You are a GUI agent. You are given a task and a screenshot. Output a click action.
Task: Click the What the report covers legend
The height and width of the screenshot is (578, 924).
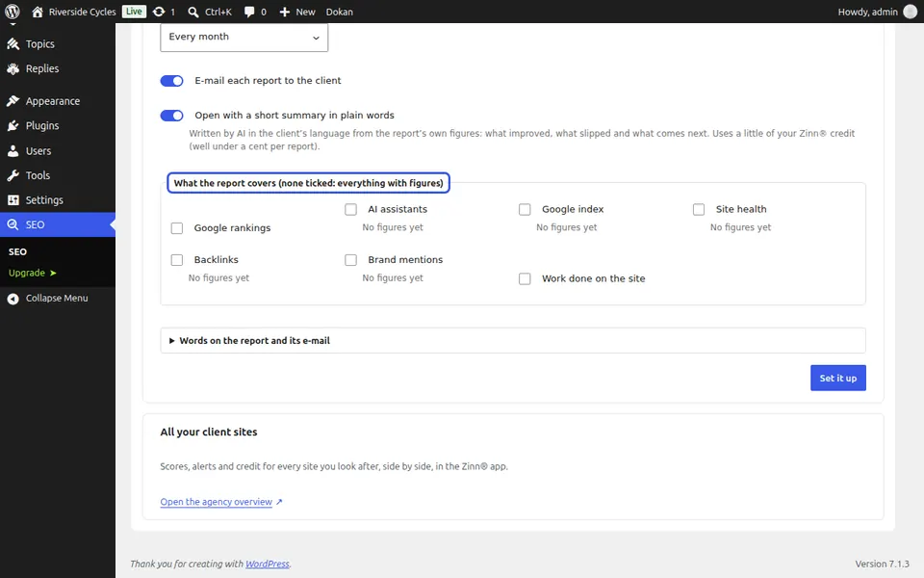point(309,183)
